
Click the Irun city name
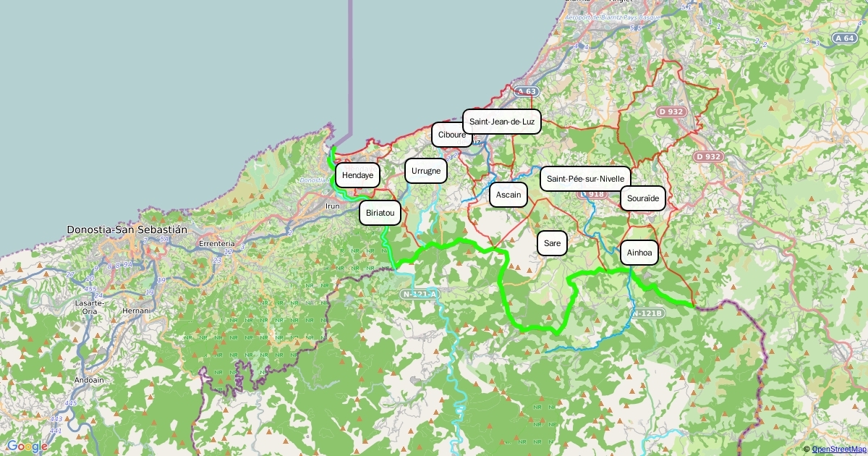333,206
